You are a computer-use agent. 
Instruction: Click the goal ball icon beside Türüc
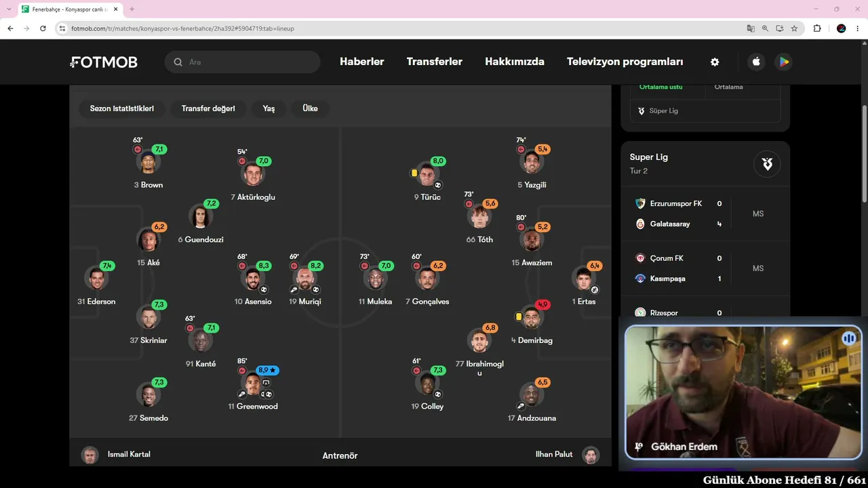[x=438, y=185]
